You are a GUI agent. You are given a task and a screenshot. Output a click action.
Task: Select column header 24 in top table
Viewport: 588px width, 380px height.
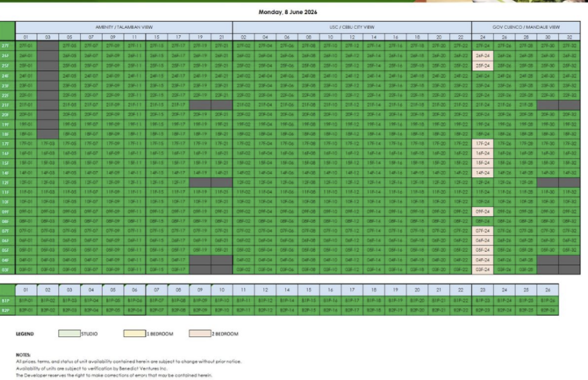(482, 37)
